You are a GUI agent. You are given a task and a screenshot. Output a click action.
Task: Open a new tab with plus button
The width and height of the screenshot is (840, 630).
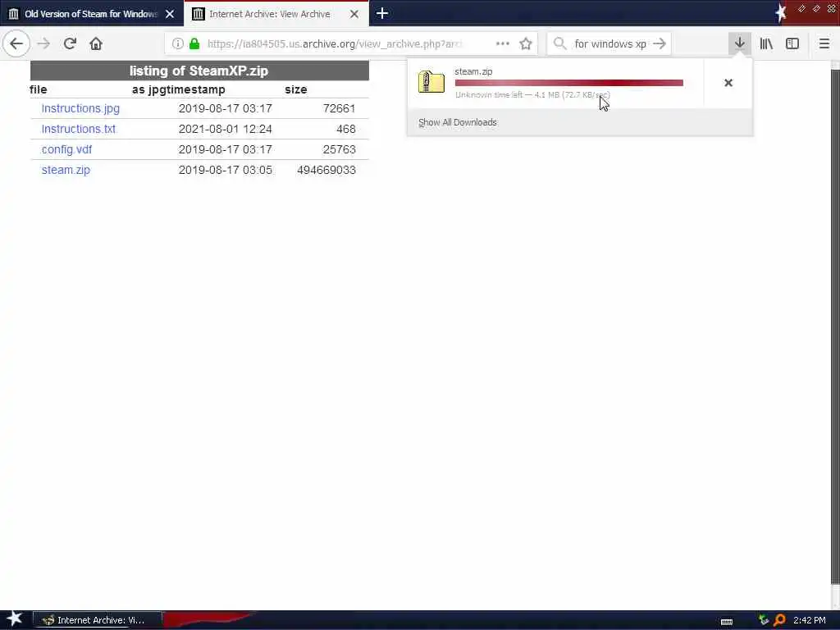[382, 13]
